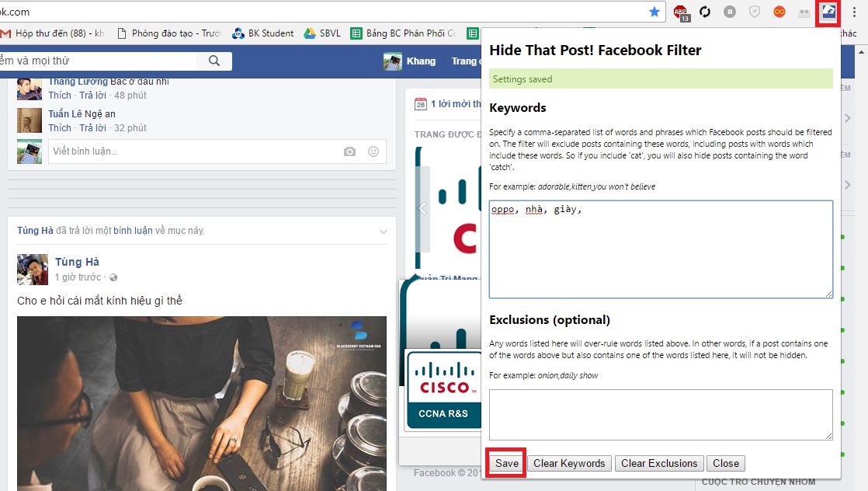Open the Hide That Post extension icon
Image resolution: width=868 pixels, height=491 pixels.
(x=827, y=12)
